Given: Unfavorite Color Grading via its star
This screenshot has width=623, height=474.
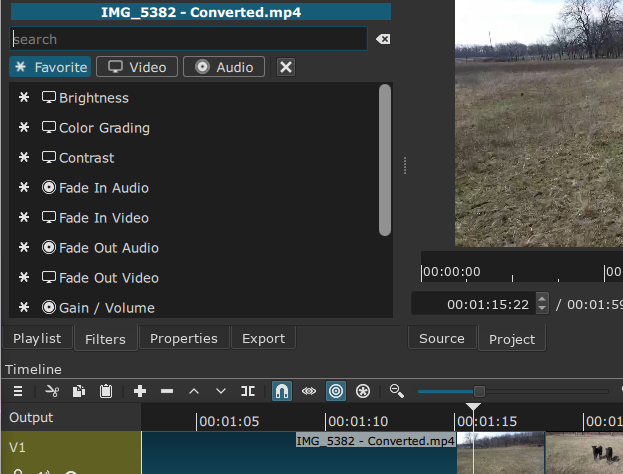Looking at the screenshot, I should click(24, 127).
